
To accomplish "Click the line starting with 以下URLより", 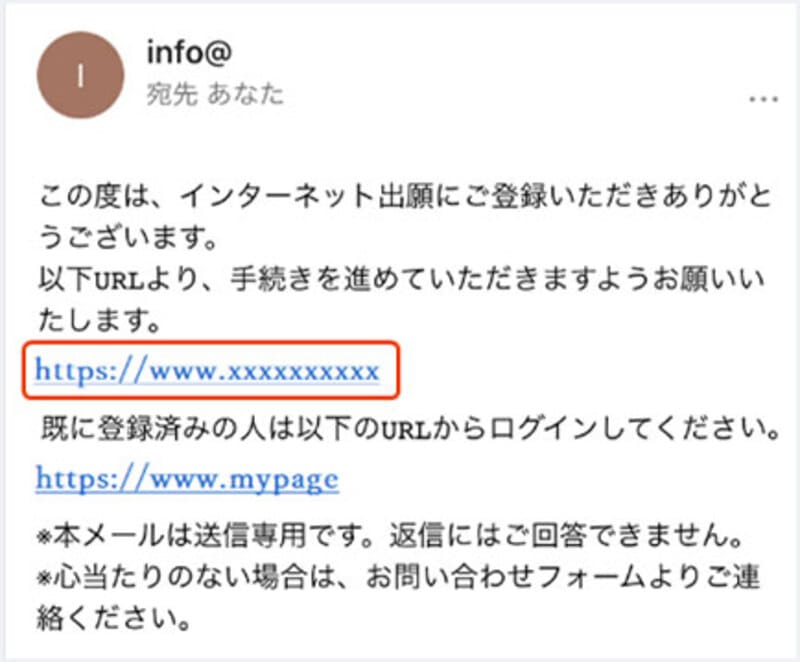I will [x=402, y=279].
